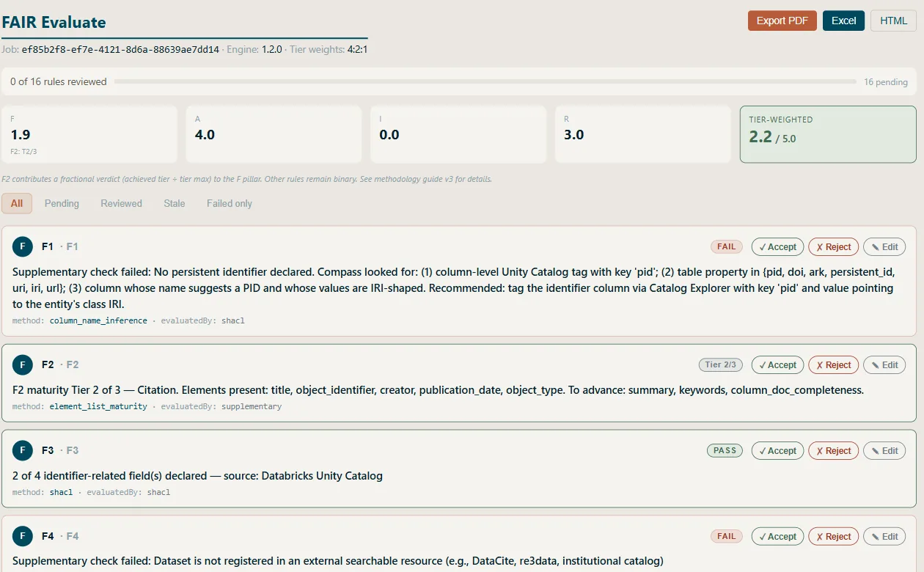Click the job ID ef85b2f8 text

(120, 50)
